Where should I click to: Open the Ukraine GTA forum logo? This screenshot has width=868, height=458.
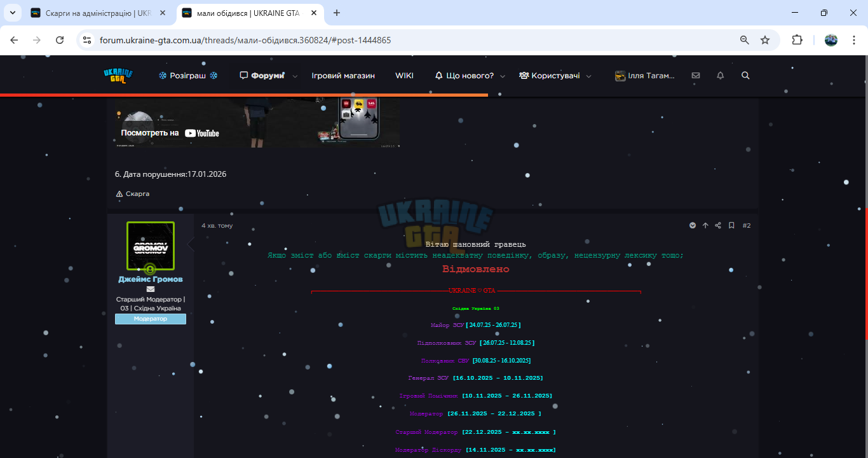click(118, 76)
